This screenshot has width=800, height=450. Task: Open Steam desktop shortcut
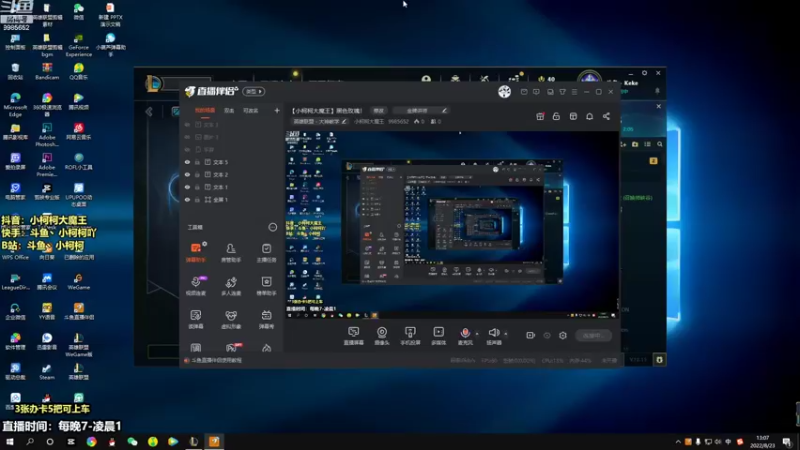(46, 372)
